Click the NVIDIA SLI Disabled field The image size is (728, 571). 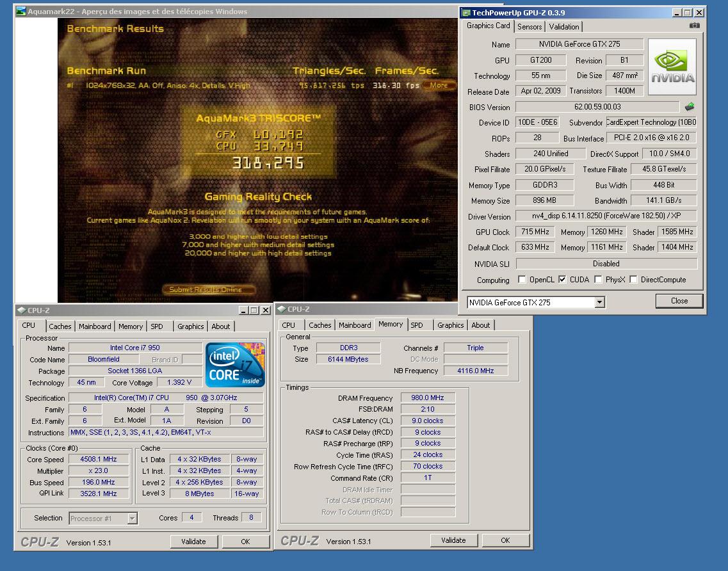[606, 263]
